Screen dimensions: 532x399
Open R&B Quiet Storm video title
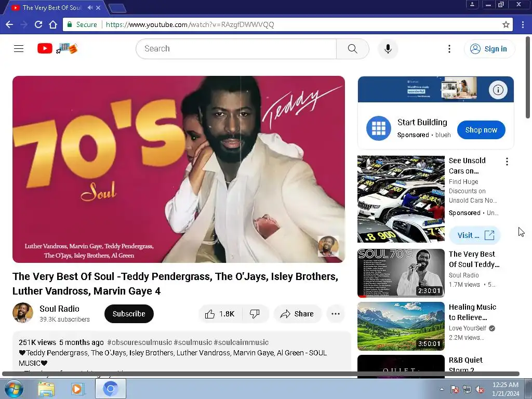[x=465, y=365]
